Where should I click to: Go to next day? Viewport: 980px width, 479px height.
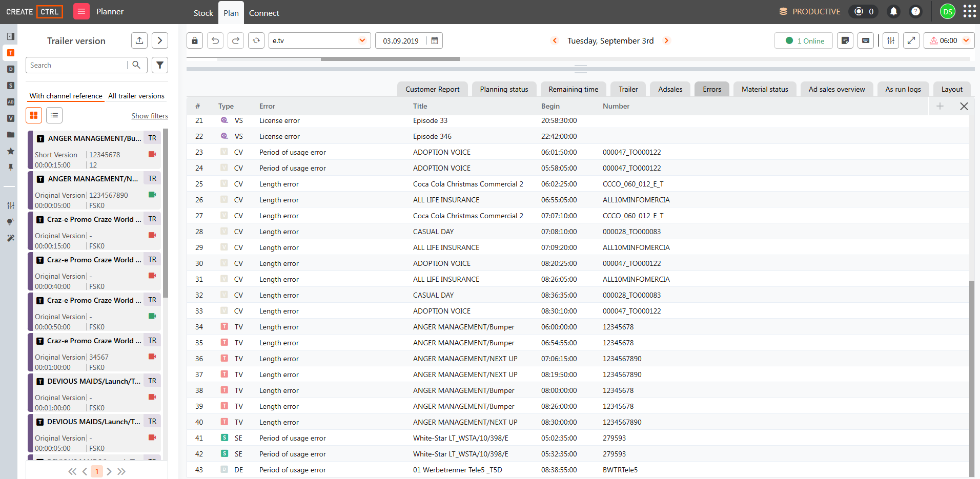[666, 40]
